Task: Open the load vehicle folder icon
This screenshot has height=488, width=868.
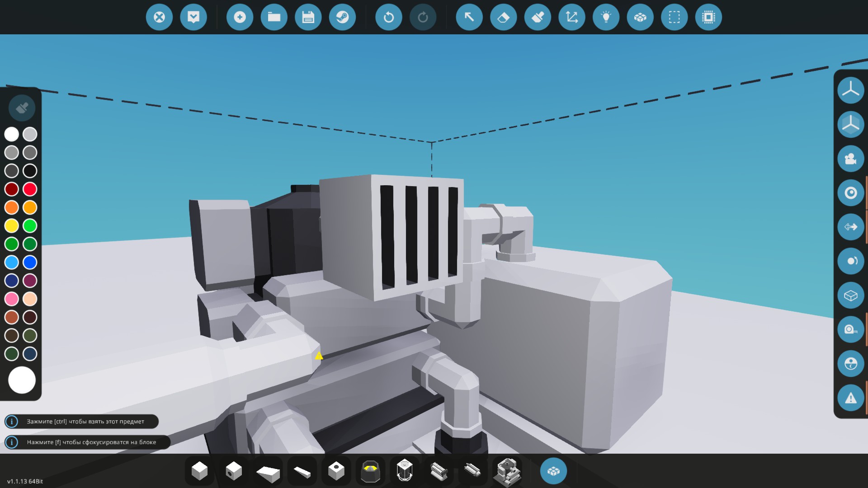Action: [274, 17]
